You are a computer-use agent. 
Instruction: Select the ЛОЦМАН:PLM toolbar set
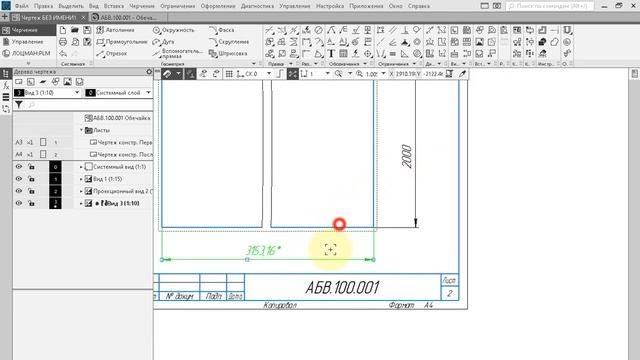click(27, 53)
